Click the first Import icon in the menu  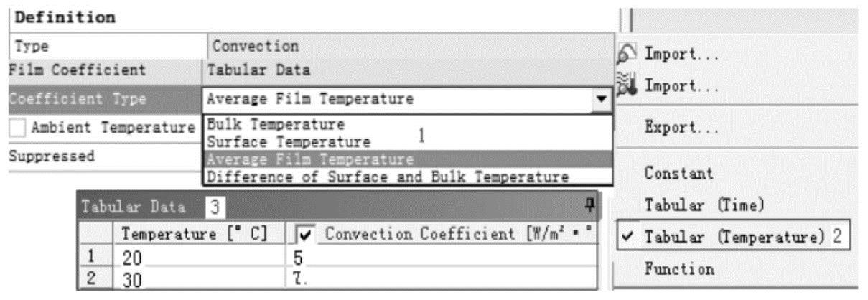[627, 55]
